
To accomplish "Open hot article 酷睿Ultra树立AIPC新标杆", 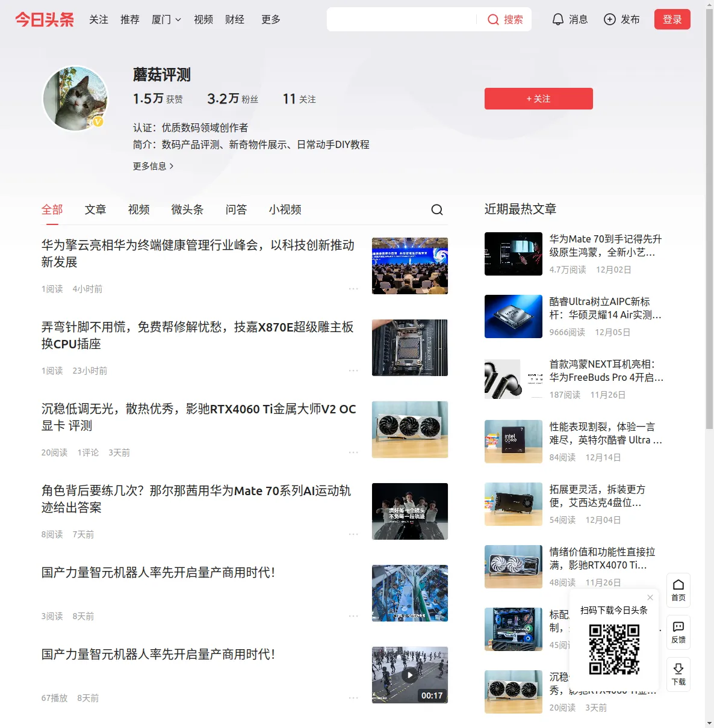I will coord(605,308).
